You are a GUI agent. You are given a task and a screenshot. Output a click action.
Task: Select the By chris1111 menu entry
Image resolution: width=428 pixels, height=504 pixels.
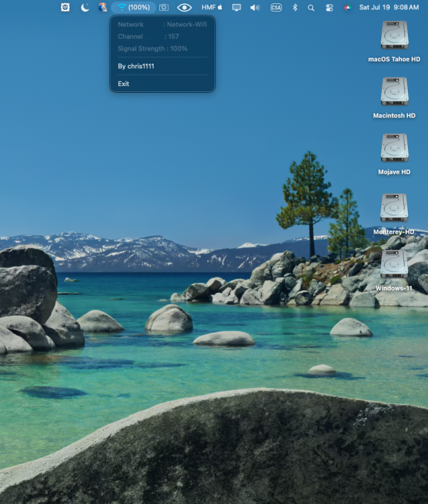pyautogui.click(x=163, y=67)
